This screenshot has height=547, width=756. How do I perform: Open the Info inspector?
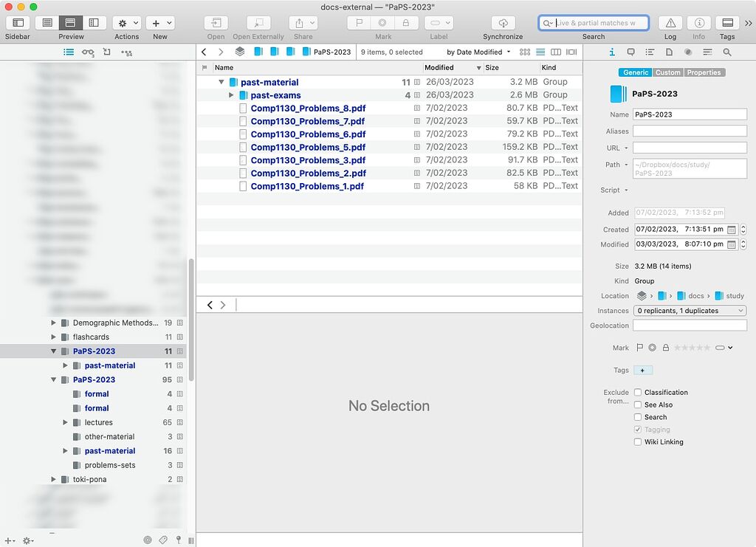pyautogui.click(x=698, y=22)
